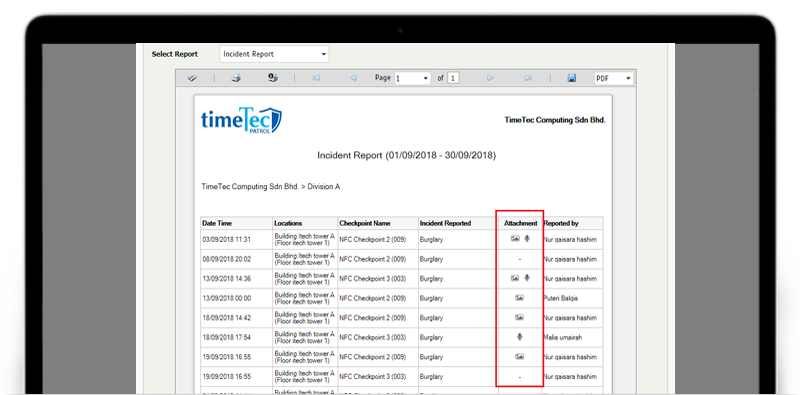
Task: Click the Select Report label
Action: coord(174,54)
